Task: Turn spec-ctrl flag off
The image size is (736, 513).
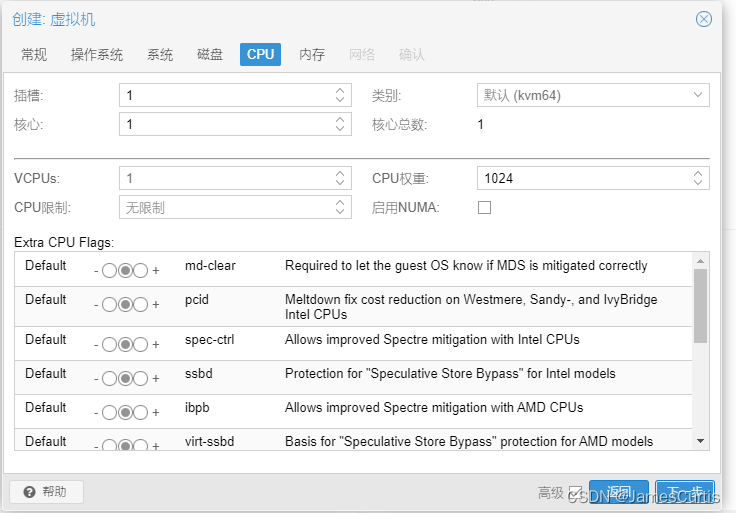Action: [109, 345]
